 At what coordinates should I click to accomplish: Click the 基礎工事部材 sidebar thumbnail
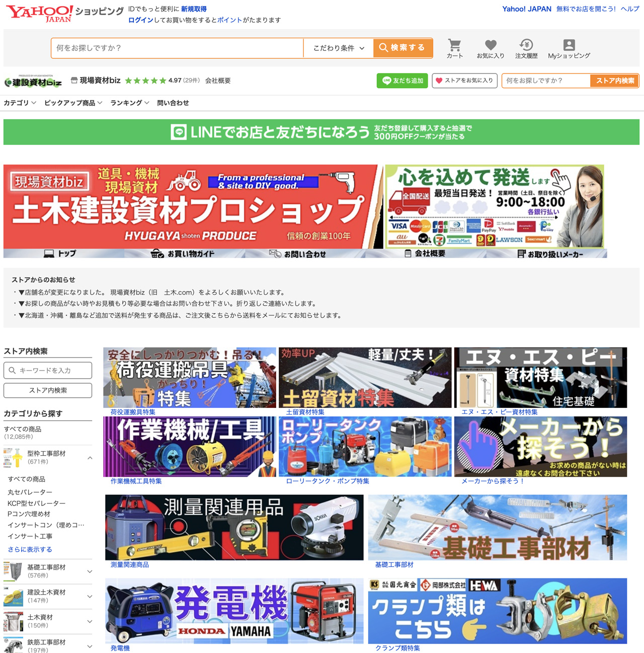(x=13, y=571)
